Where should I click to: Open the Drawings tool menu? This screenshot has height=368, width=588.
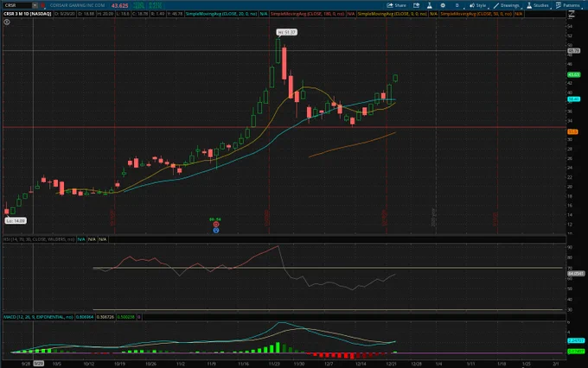click(x=506, y=5)
